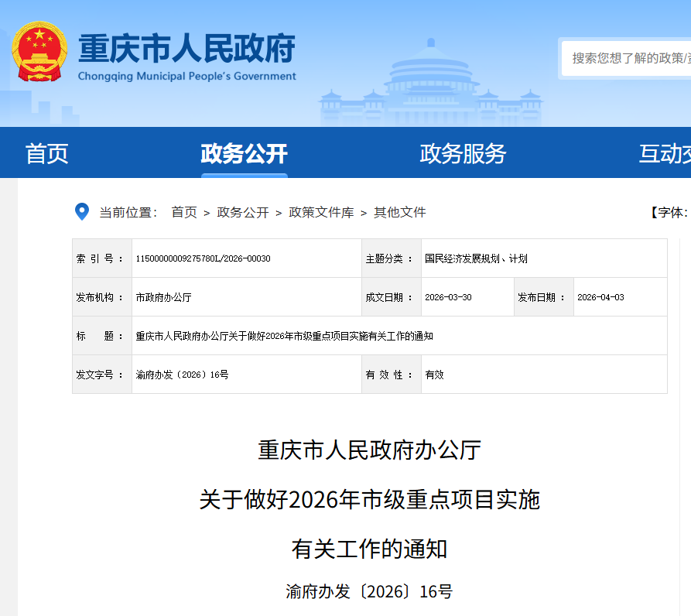Click index number 11500000009275780L/2026-00030
The height and width of the screenshot is (616, 691).
[x=203, y=258]
